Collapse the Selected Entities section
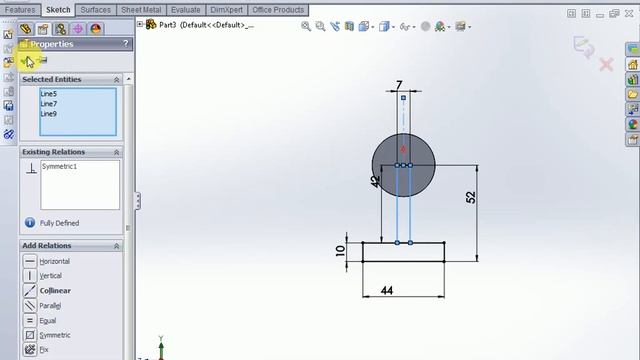 pos(116,80)
